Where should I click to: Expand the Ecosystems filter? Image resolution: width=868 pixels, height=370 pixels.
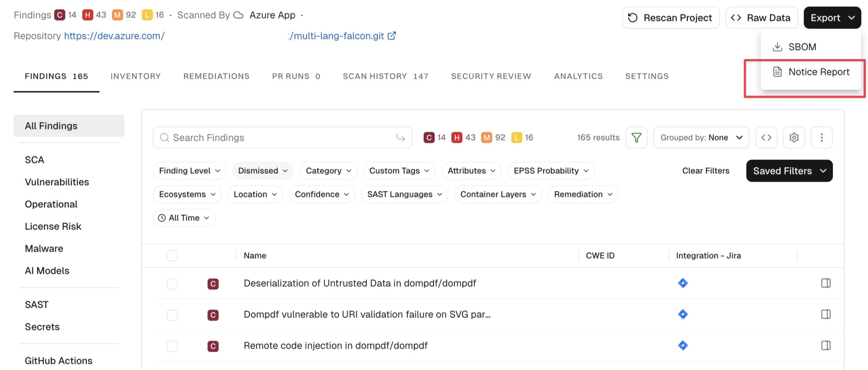pyautogui.click(x=187, y=194)
